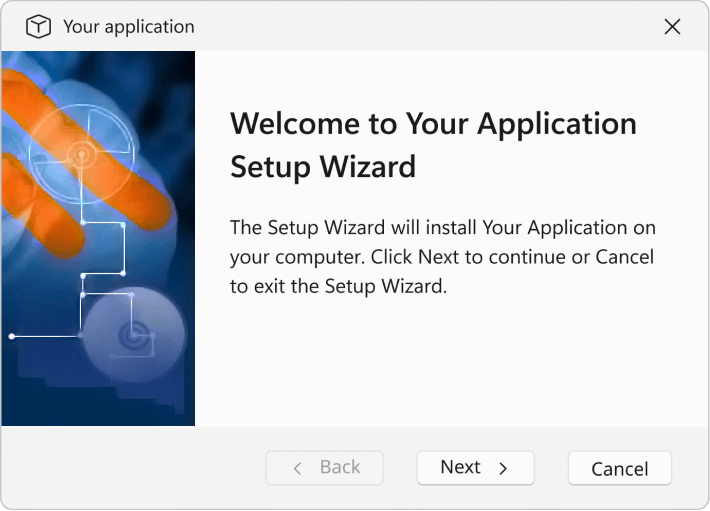Click the setup description paragraph text
The width and height of the screenshot is (710, 511).
click(x=442, y=257)
